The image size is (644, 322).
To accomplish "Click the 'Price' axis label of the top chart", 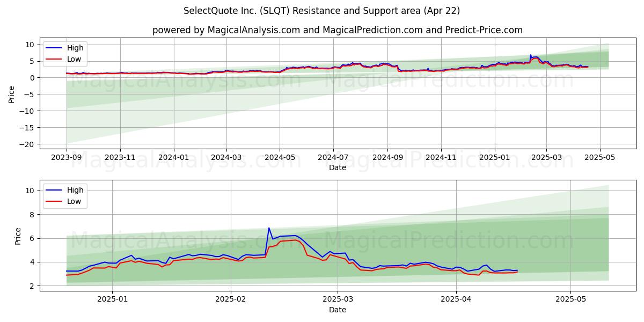I will pos(12,94).
